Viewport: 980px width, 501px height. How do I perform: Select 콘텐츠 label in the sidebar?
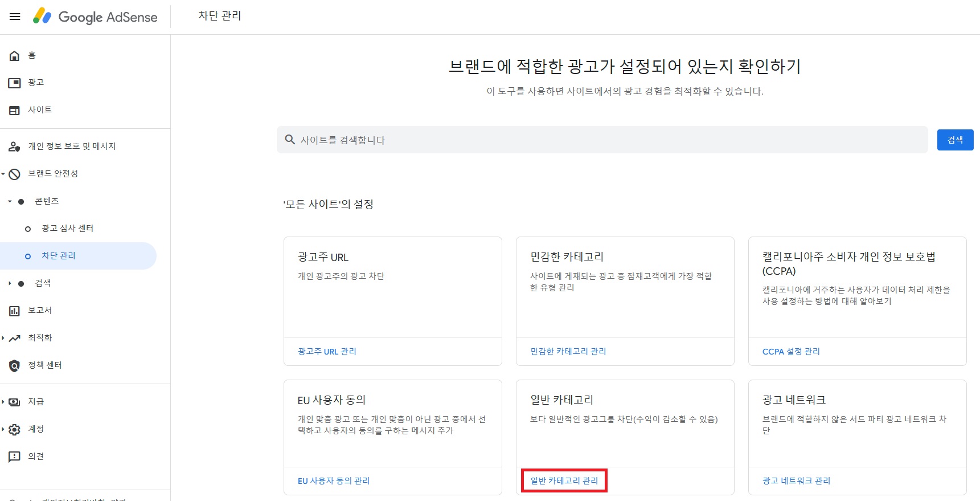point(47,201)
